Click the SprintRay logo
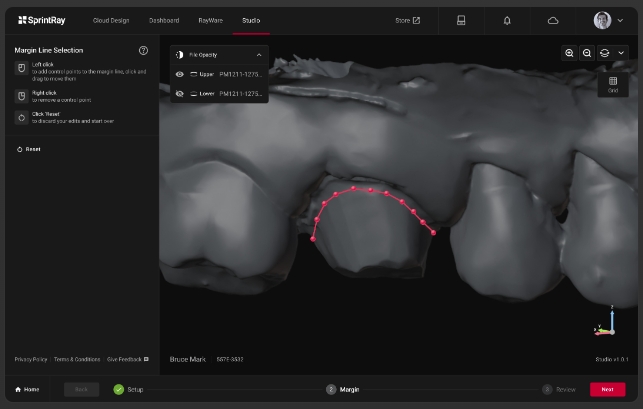This screenshot has width=643, height=409. point(41,20)
